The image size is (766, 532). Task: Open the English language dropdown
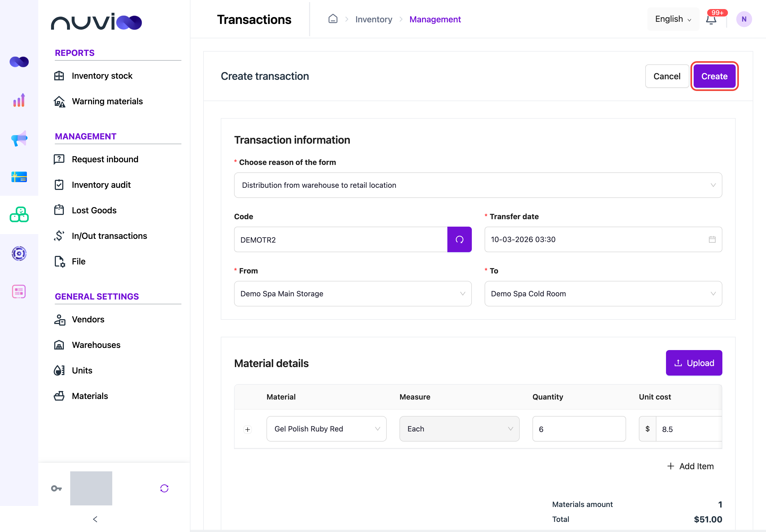[673, 19]
